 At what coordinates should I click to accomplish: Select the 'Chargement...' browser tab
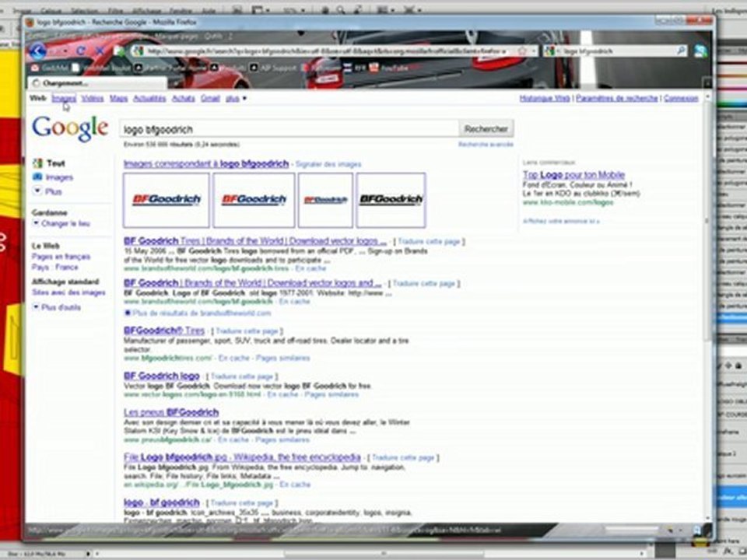point(98,83)
